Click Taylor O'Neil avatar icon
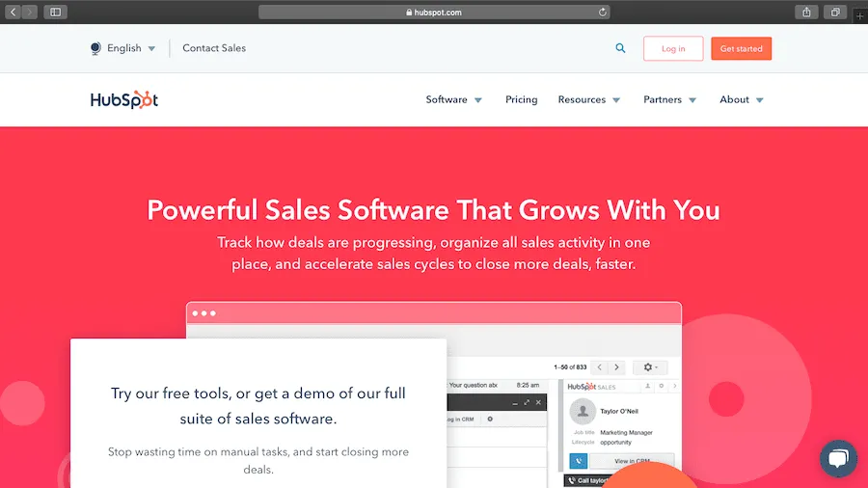Viewport: 868px width, 488px height. [x=583, y=411]
